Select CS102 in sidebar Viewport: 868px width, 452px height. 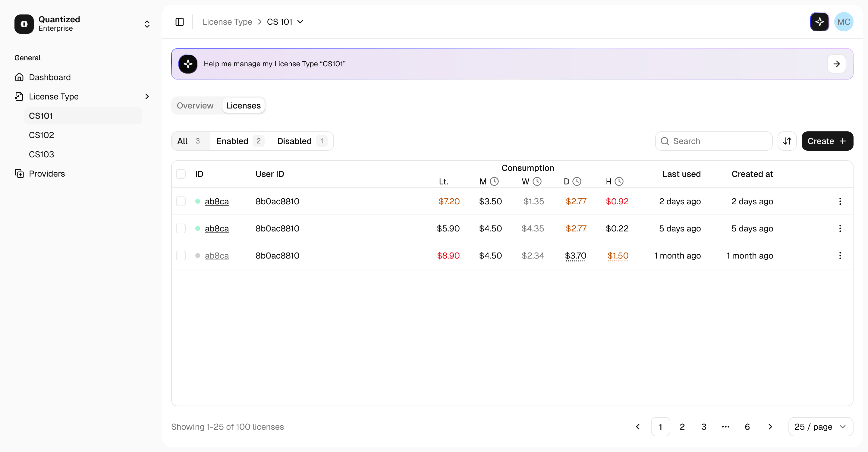(x=83, y=135)
